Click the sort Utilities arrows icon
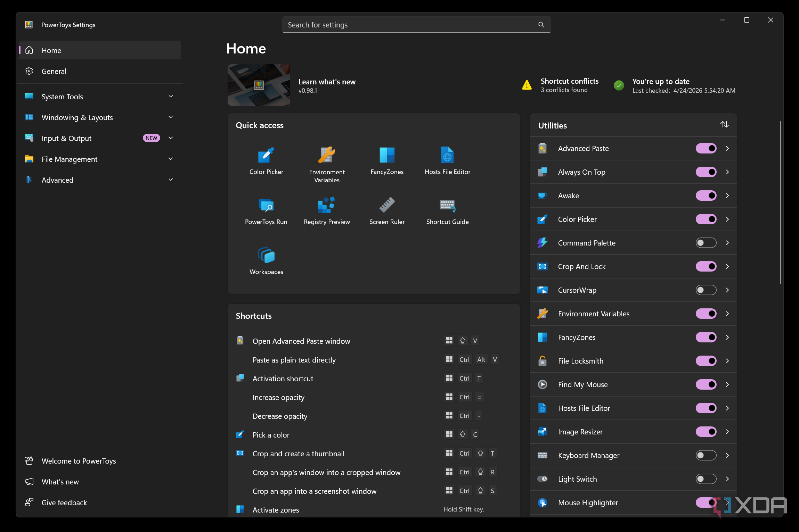799x532 pixels. pos(724,124)
